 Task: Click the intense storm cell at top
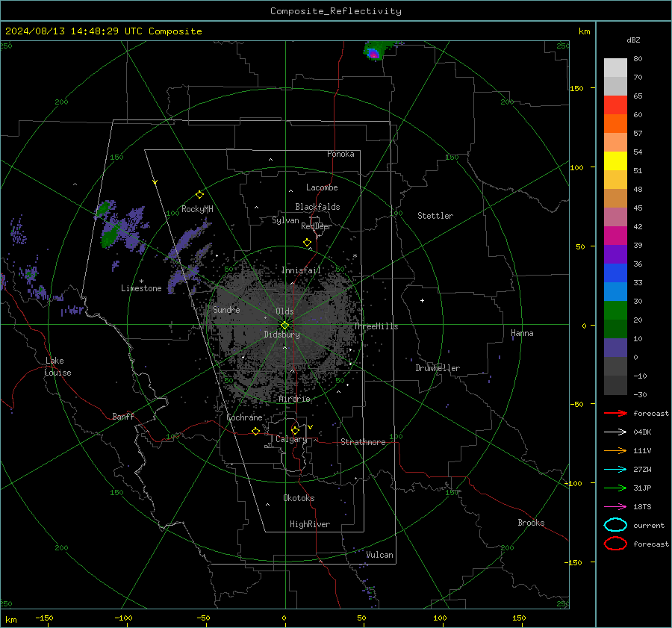374,54
